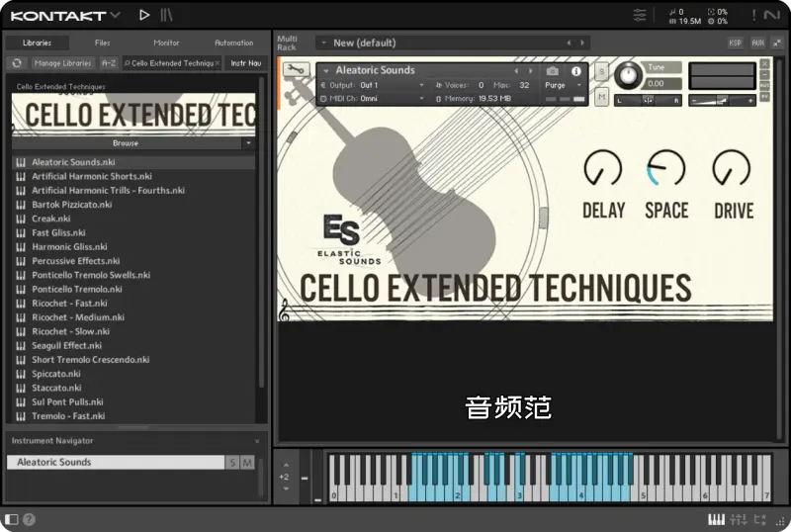Image resolution: width=791 pixels, height=532 pixels.
Task: Open the Purge dropdown menu
Action: click(561, 85)
